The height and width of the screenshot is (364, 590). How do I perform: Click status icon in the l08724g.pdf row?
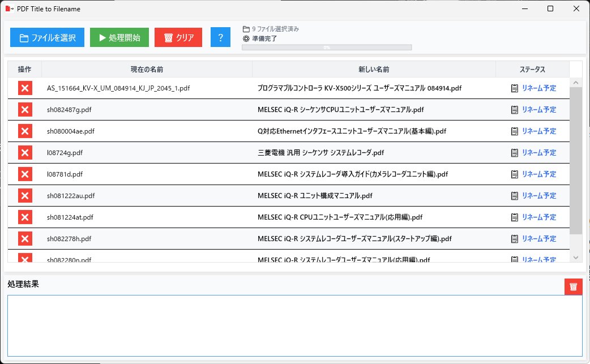[x=514, y=153]
